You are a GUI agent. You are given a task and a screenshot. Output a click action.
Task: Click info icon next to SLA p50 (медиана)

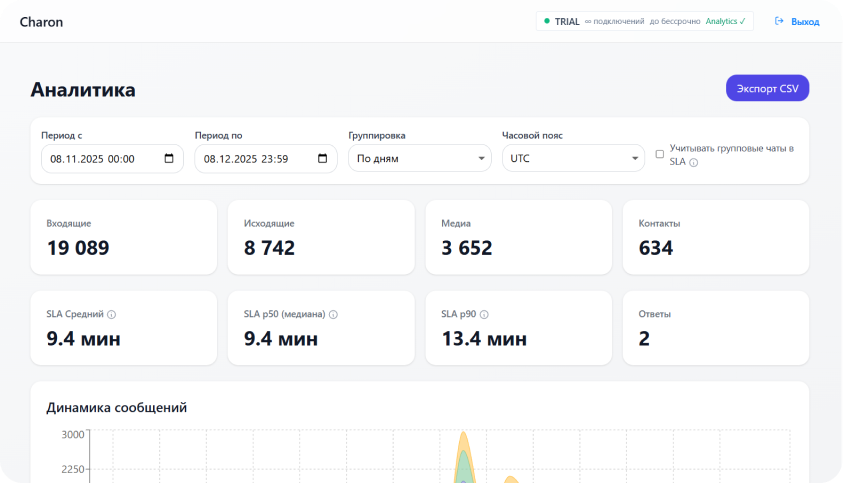point(333,314)
